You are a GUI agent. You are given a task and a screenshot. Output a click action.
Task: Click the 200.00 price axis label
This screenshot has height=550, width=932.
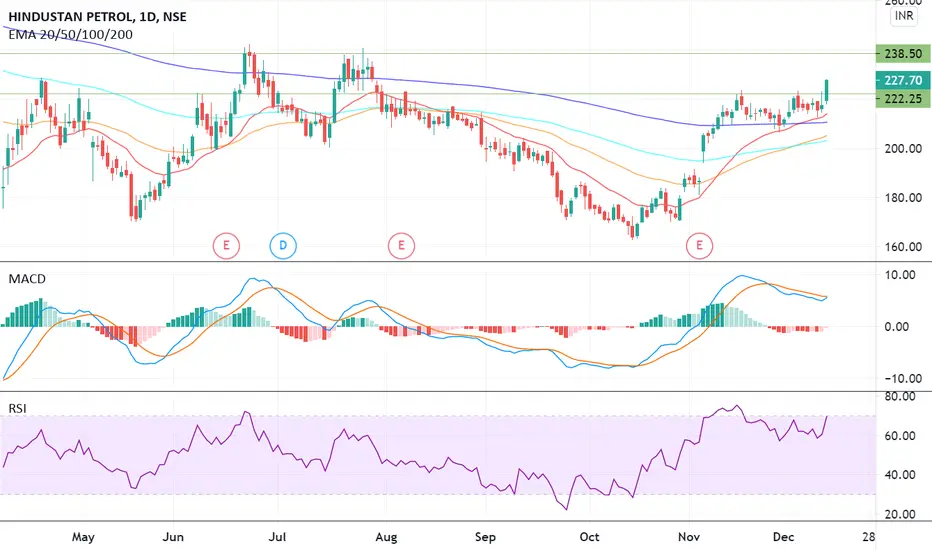click(903, 149)
